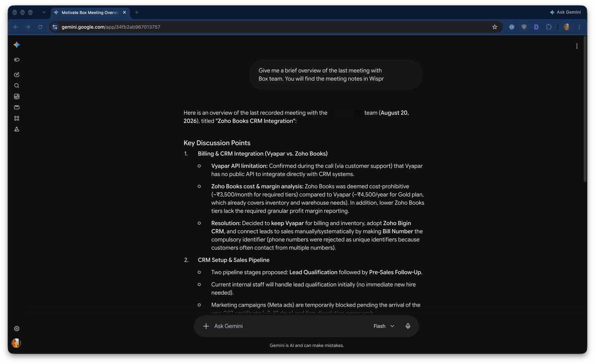Bookmark this page with the star icon
The height and width of the screenshot is (364, 595).
click(x=495, y=27)
